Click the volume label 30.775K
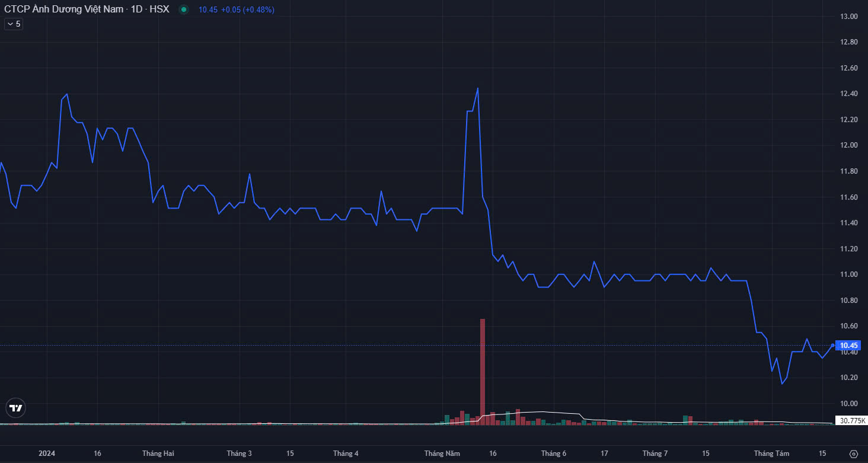Image resolution: width=868 pixels, height=463 pixels. [x=851, y=421]
